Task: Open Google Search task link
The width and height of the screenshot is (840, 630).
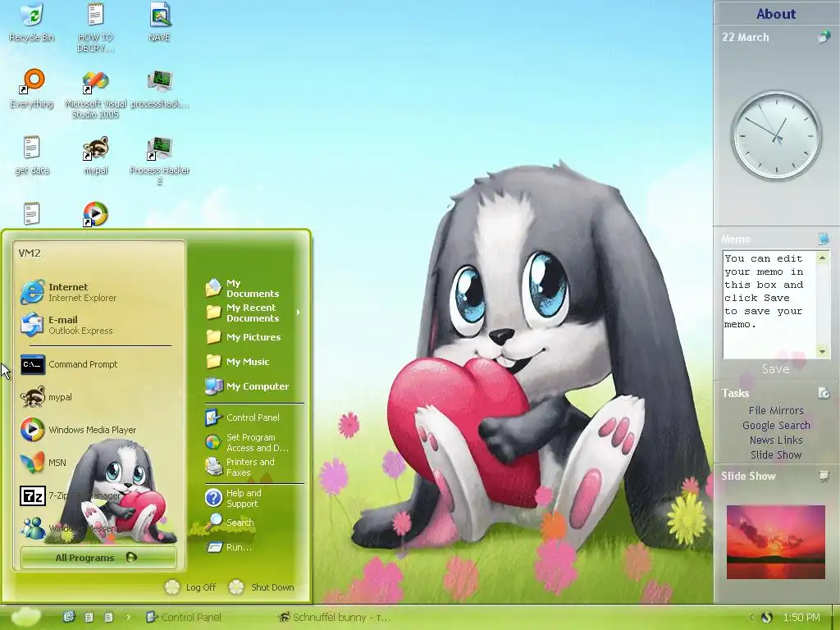Action: pos(776,426)
